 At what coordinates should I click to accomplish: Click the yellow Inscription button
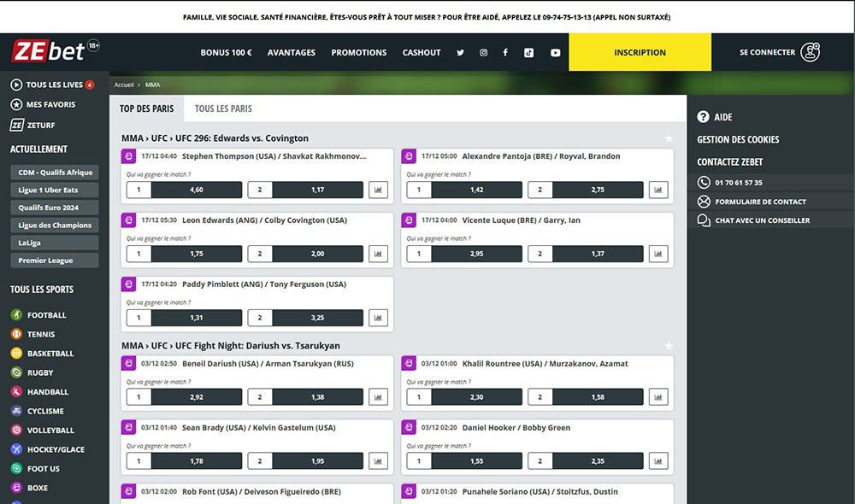640,53
